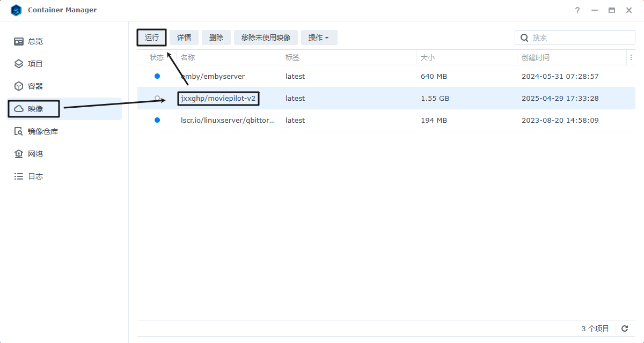Click the 详情 details button
644x343 pixels.
(184, 38)
